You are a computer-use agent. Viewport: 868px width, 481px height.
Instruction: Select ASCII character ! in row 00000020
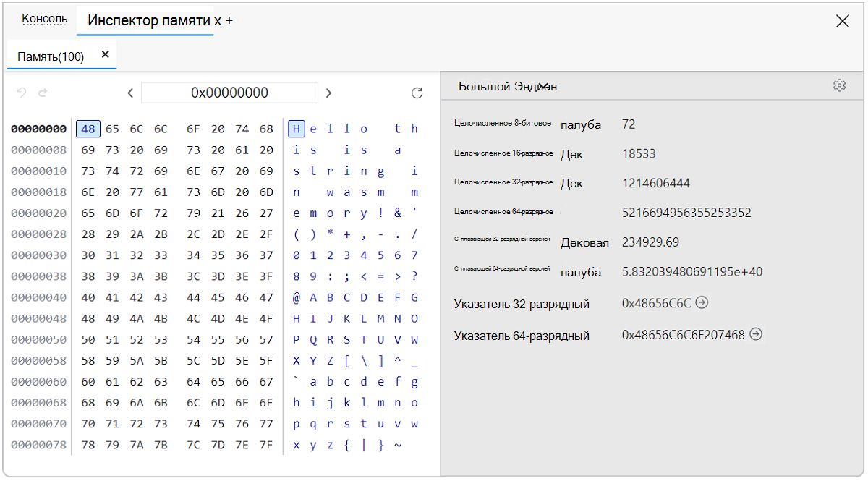click(381, 213)
